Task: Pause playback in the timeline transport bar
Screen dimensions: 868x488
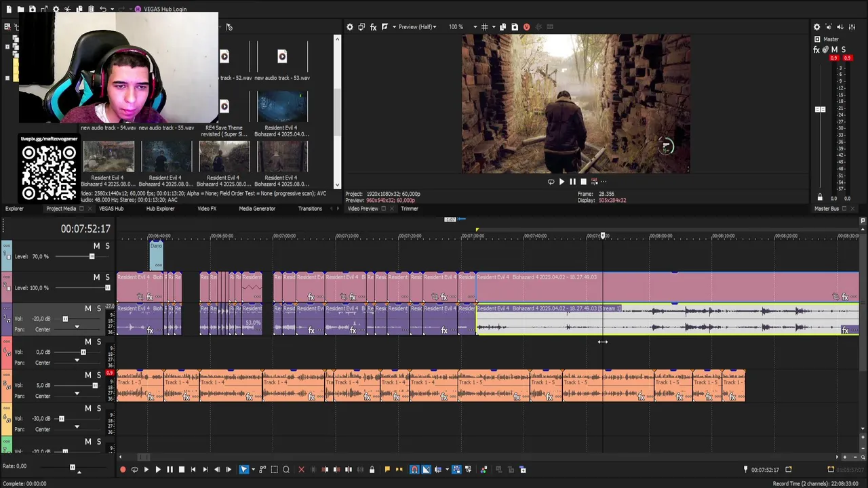Action: [170, 469]
